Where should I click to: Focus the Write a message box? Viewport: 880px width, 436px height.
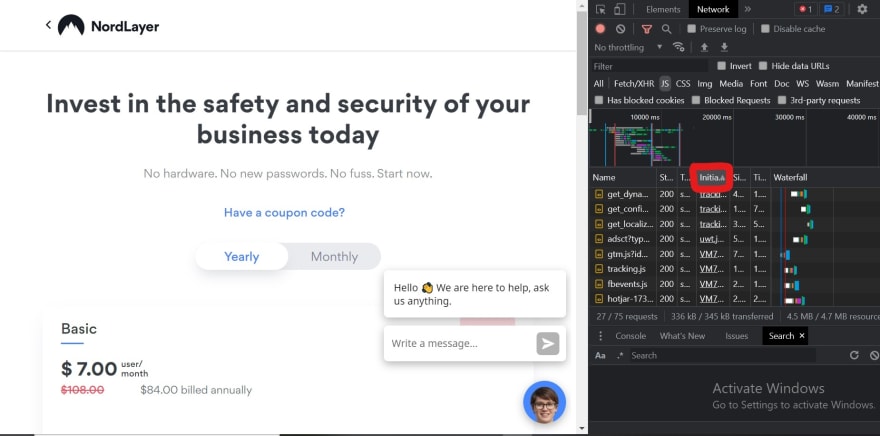(460, 343)
